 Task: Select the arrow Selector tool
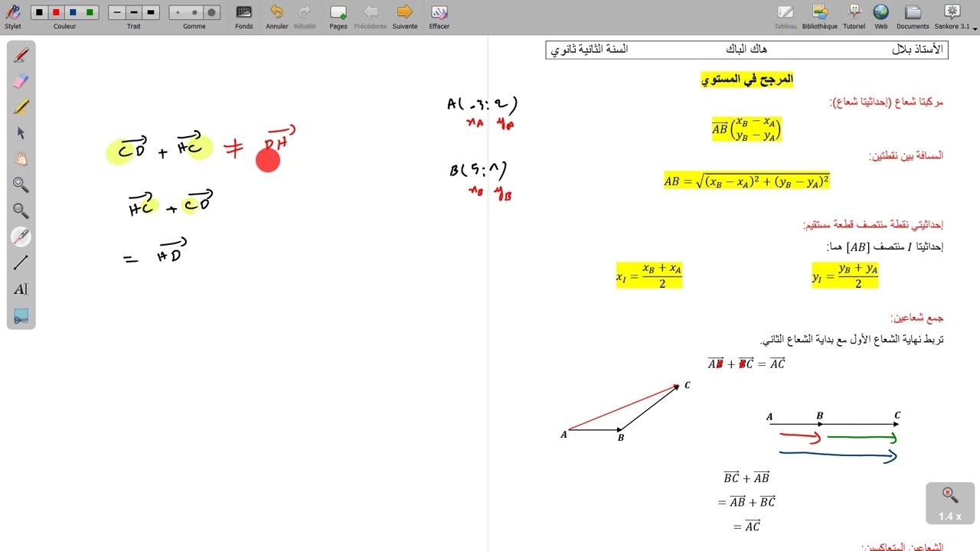pos(21,133)
